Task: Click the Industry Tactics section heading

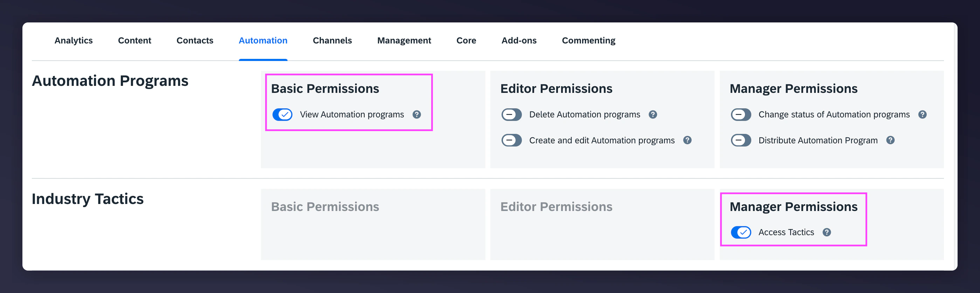Action: [x=88, y=199]
